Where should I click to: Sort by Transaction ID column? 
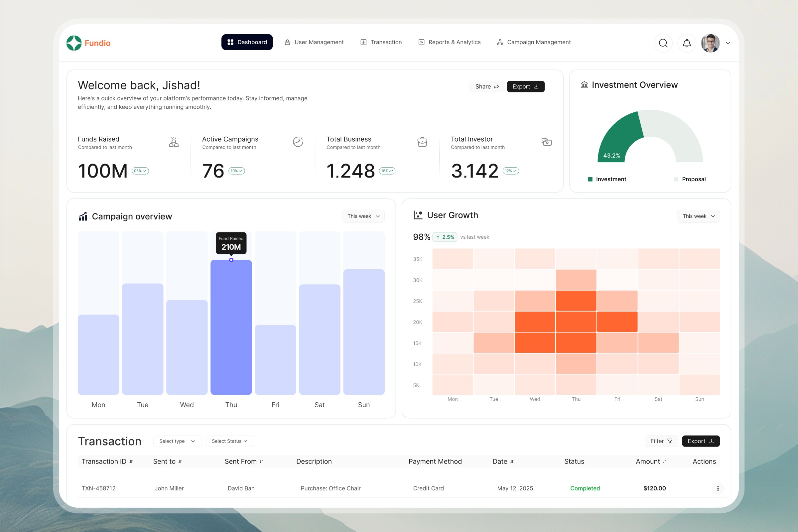[131, 462]
